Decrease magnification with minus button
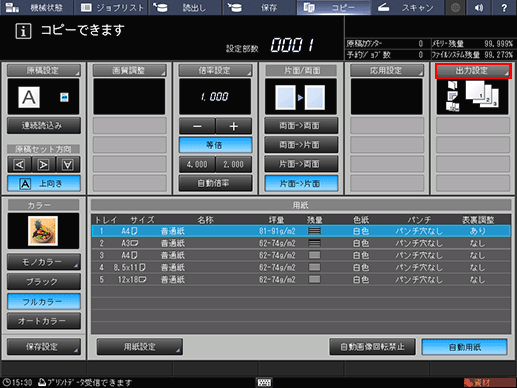This screenshot has width=517, height=388. click(197, 126)
